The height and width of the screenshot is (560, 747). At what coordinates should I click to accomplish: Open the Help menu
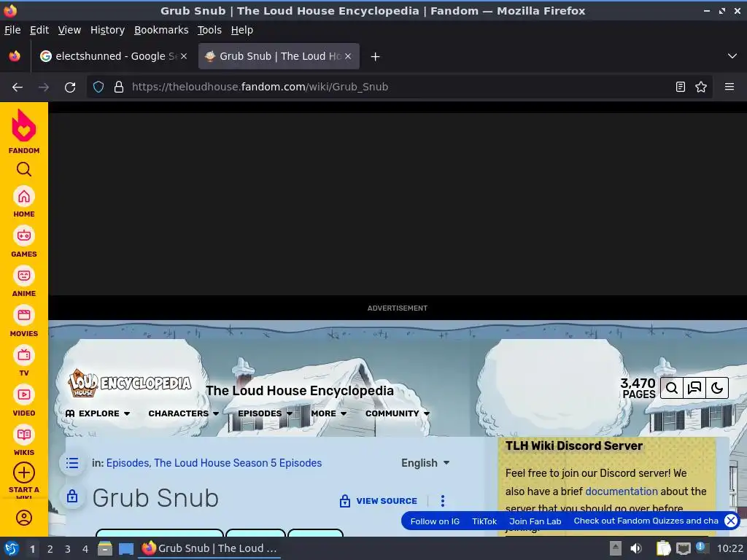click(242, 30)
